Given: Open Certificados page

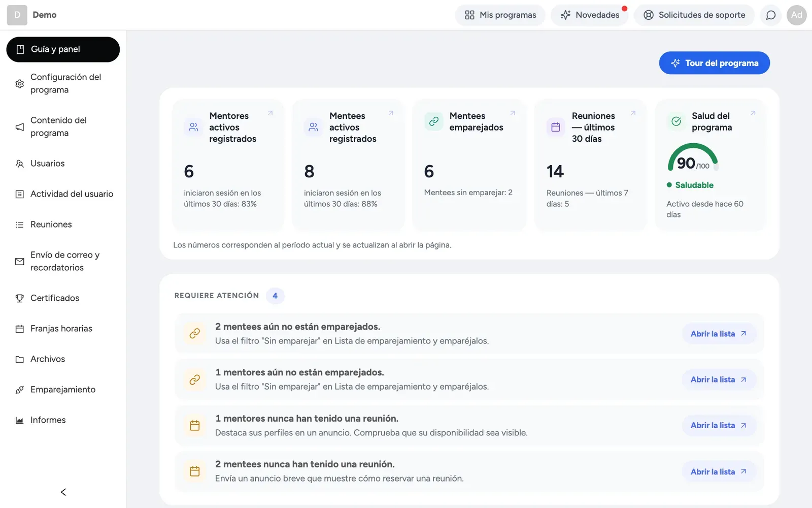Looking at the screenshot, I should [x=63, y=298].
